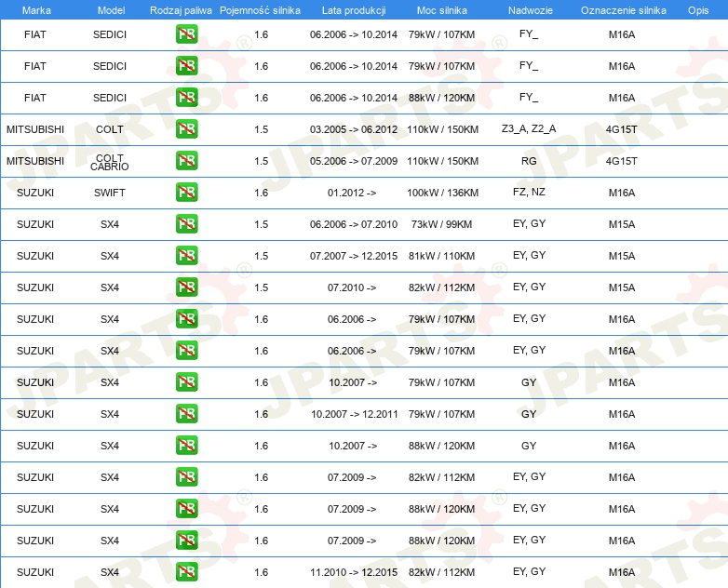This screenshot has width=728, height=588.
Task: Click the M15A engine code in the 81kW / 110KM row
Action: (622, 256)
